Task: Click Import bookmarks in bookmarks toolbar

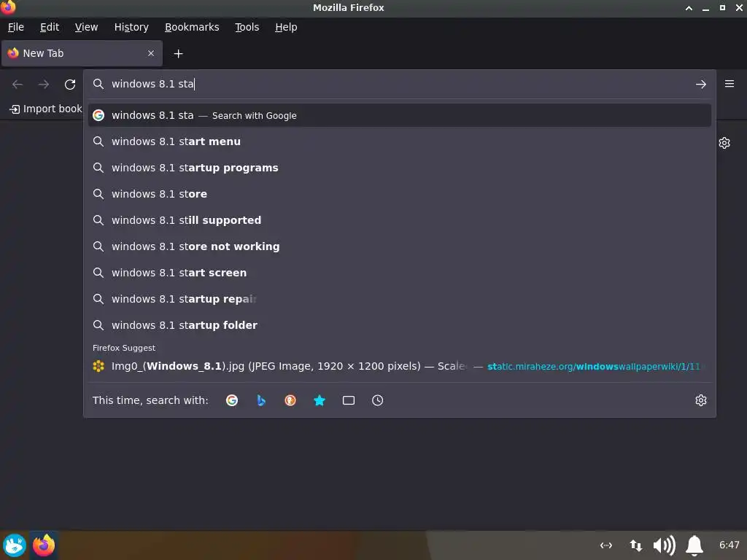Action: coord(46,109)
